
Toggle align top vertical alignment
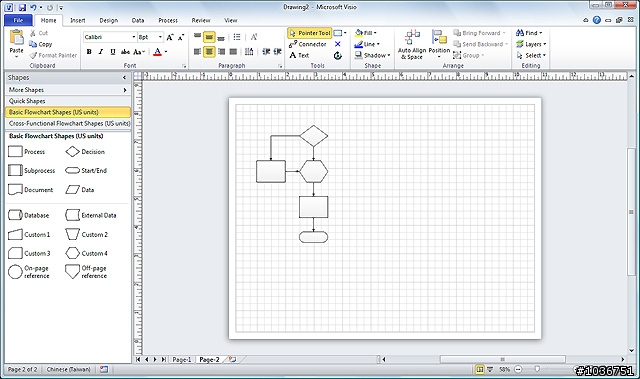[198, 37]
